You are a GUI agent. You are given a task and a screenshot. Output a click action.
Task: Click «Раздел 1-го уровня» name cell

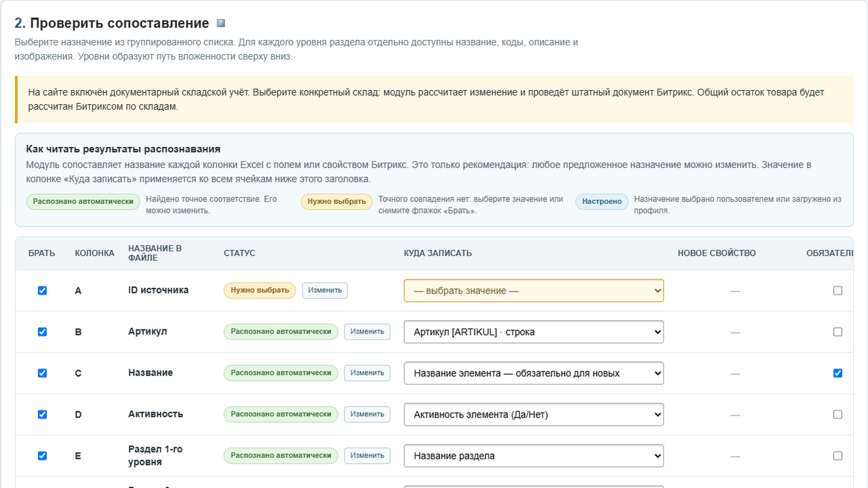pos(155,455)
